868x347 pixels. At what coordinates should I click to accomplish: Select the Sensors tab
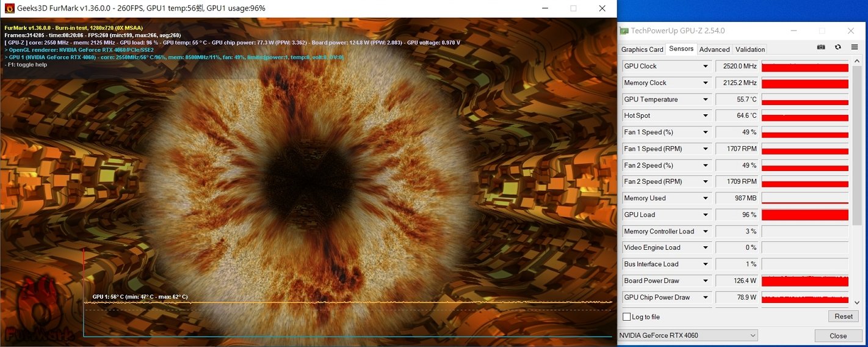[681, 49]
